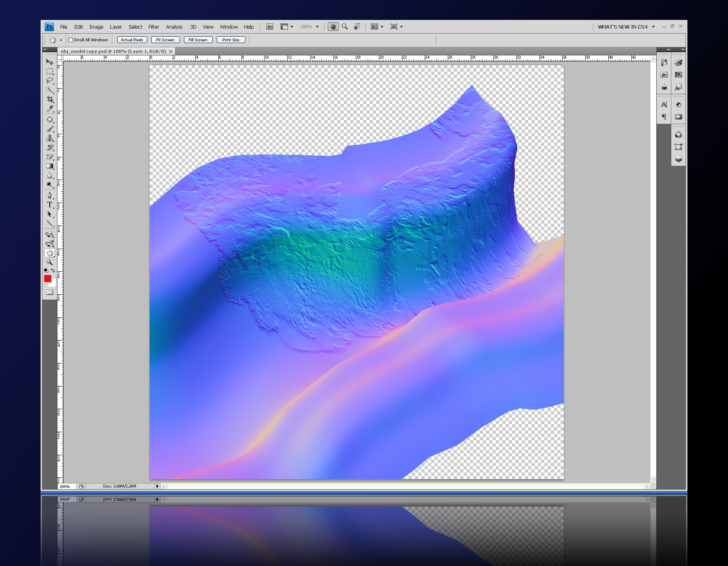This screenshot has height=566, width=728.
Task: Pick the Clone Stamp tool
Action: (49, 138)
